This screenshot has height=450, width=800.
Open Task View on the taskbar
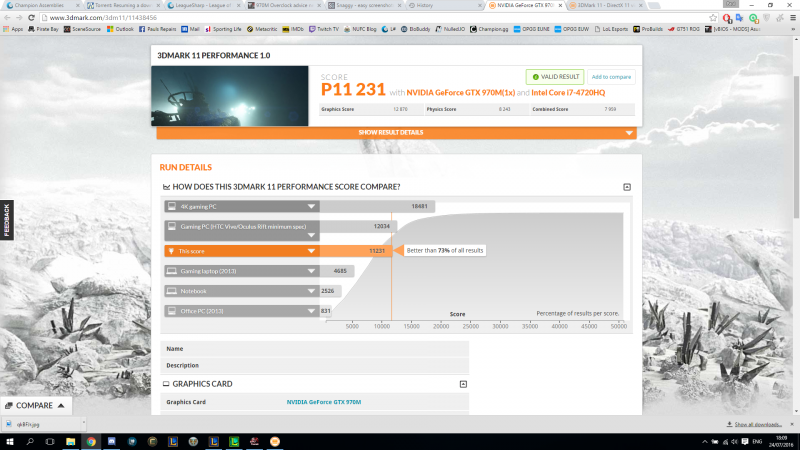point(50,441)
